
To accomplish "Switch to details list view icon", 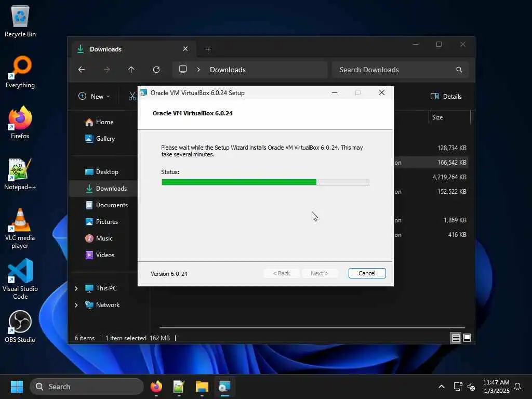I will 456,338.
